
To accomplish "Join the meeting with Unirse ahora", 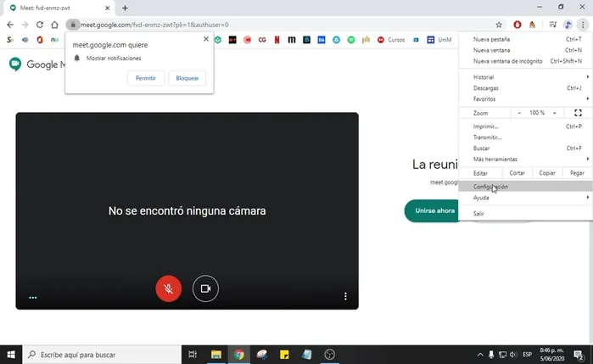I will point(434,210).
